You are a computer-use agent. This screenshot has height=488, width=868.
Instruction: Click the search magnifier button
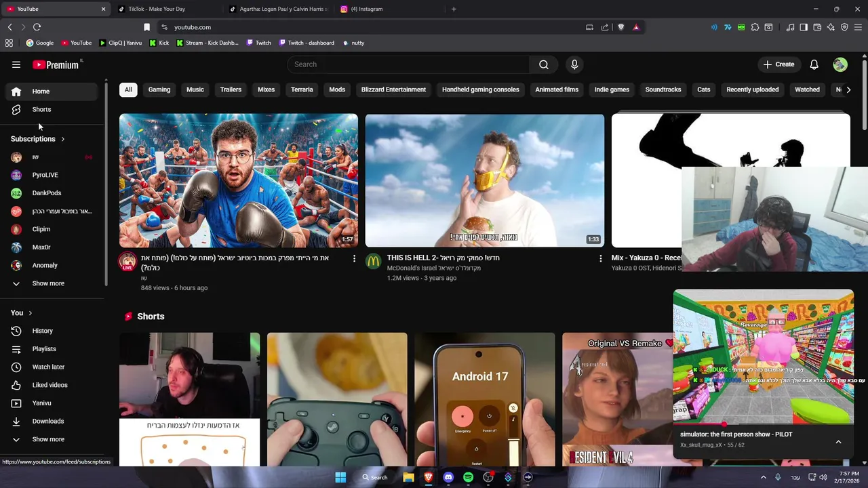(x=544, y=64)
